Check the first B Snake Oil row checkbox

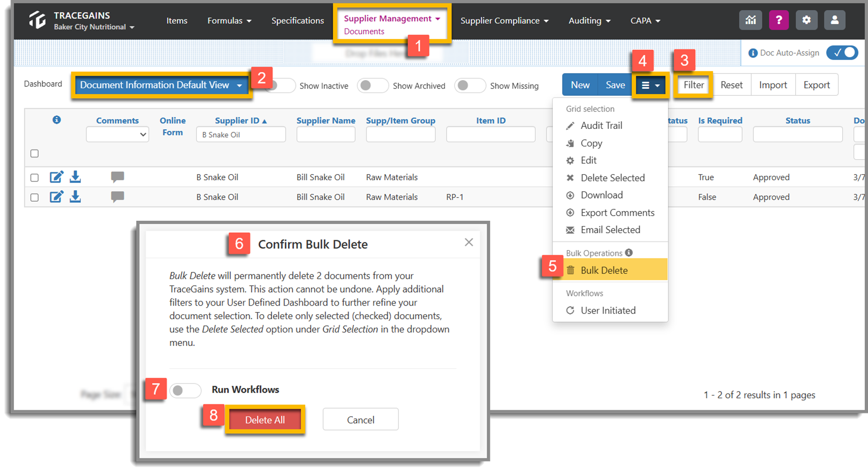point(34,177)
